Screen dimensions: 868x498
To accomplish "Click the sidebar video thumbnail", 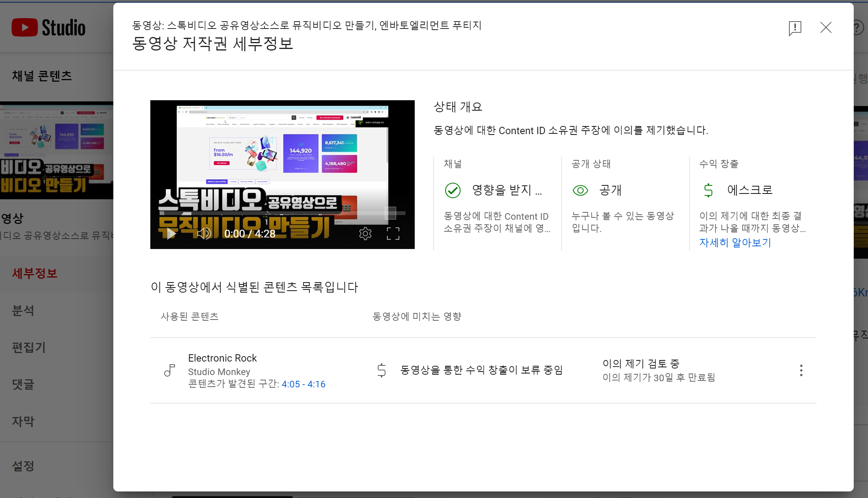I will (56, 151).
